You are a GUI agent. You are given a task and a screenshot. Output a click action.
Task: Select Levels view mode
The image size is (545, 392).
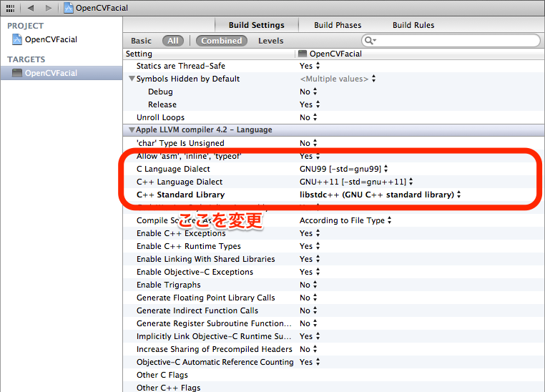pyautogui.click(x=271, y=41)
